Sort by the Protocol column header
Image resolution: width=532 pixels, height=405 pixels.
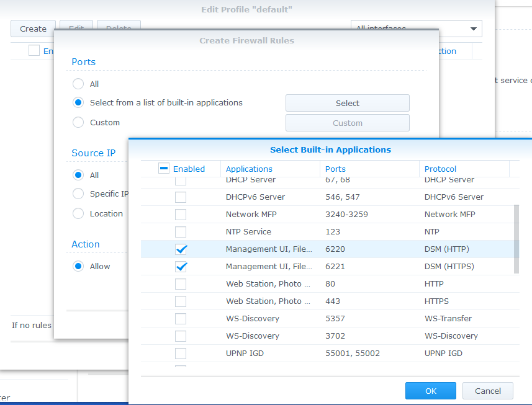(440, 169)
